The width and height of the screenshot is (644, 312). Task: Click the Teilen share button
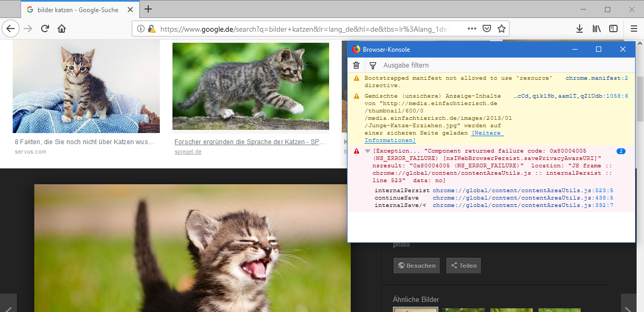pyautogui.click(x=463, y=266)
